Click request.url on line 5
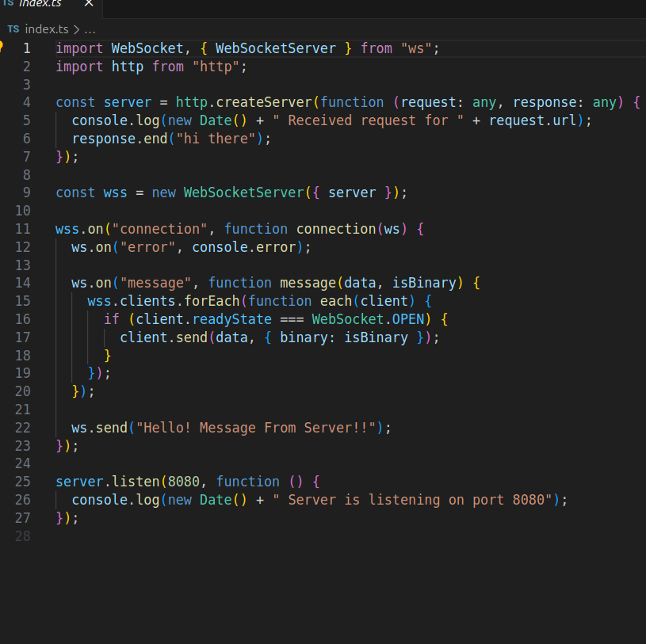Screen dimensions: 646x644 coord(533,120)
